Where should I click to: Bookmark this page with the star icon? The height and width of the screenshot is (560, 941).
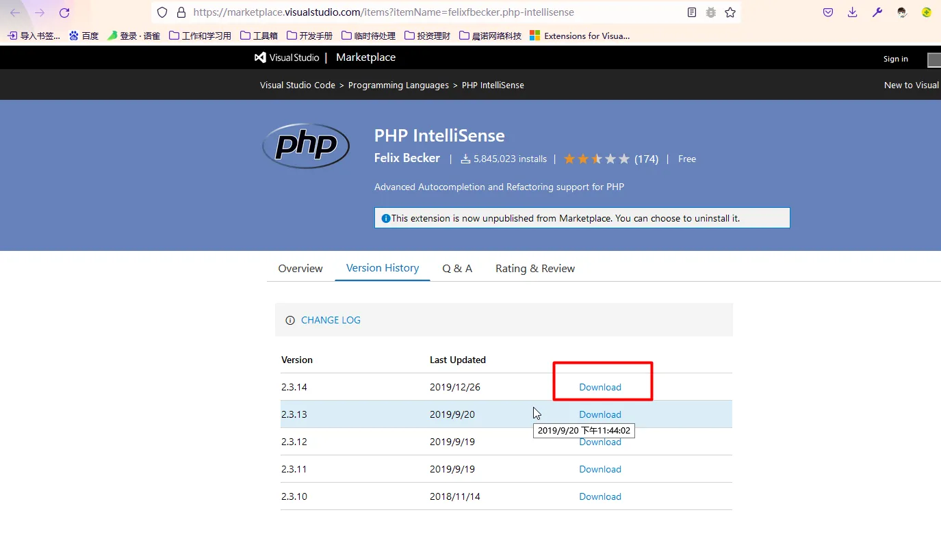pos(730,12)
